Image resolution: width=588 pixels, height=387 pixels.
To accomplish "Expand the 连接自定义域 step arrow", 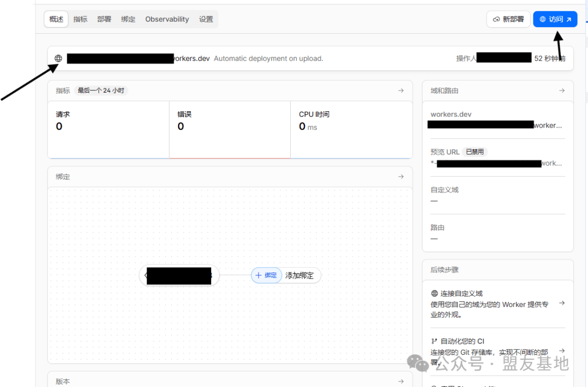I will click(x=562, y=303).
